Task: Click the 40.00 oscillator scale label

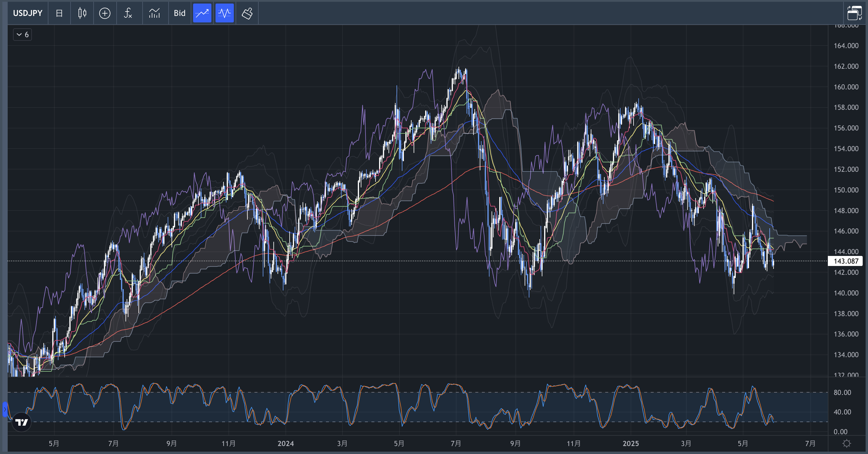Action: (842, 412)
